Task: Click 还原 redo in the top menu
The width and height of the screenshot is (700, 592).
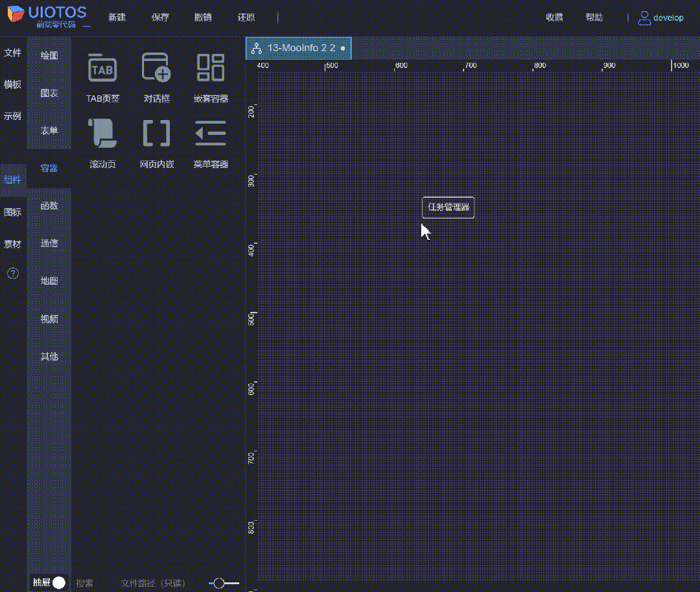Action: point(246,18)
